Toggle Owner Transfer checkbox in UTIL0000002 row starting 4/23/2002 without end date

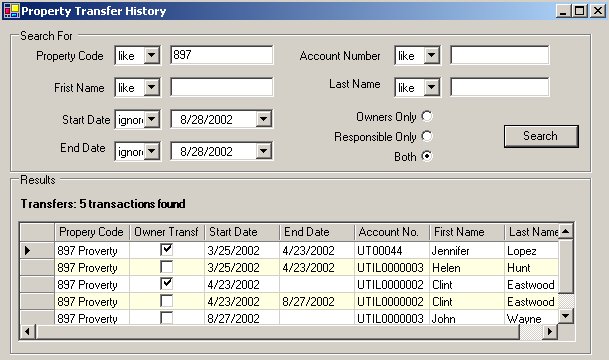pos(167,284)
